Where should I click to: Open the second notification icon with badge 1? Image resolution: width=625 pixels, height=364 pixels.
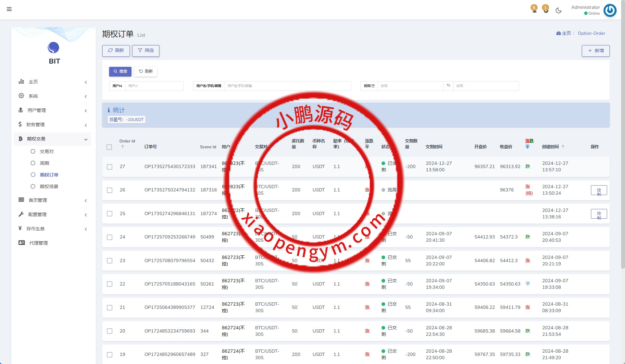coord(546,9)
